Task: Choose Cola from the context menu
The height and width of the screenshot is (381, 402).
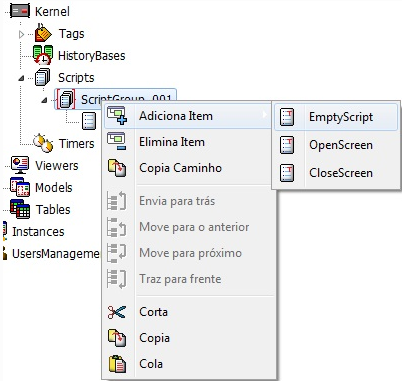Action: tap(189, 364)
